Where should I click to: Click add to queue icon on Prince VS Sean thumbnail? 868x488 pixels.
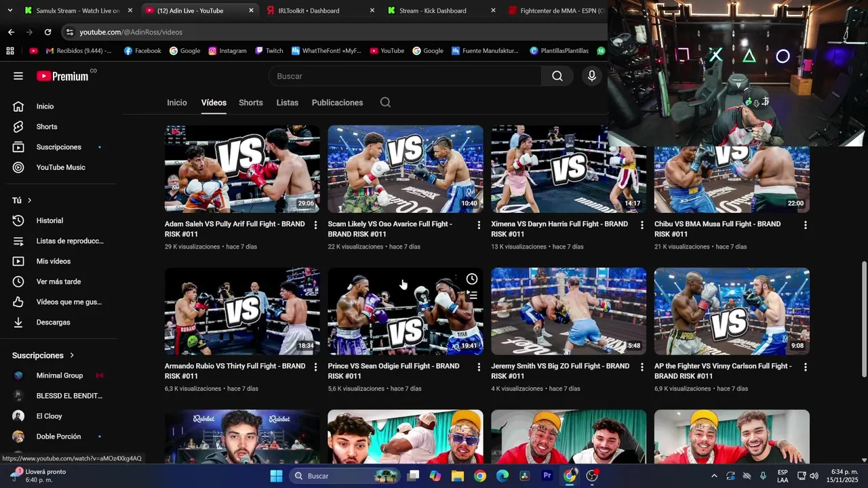coord(472,295)
